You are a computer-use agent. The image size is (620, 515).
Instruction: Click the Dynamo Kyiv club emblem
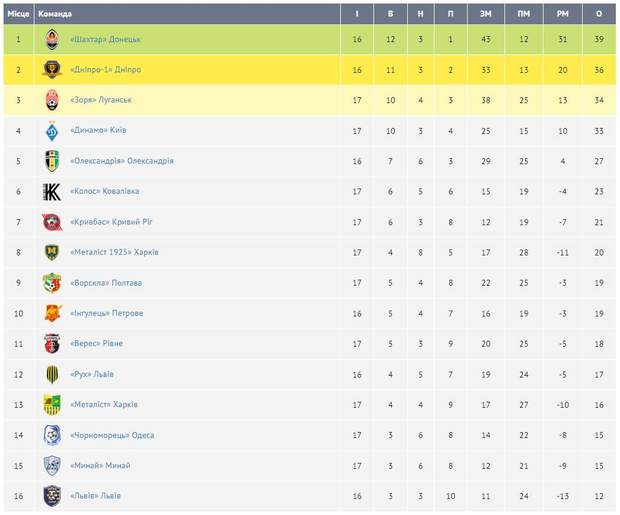point(52,130)
